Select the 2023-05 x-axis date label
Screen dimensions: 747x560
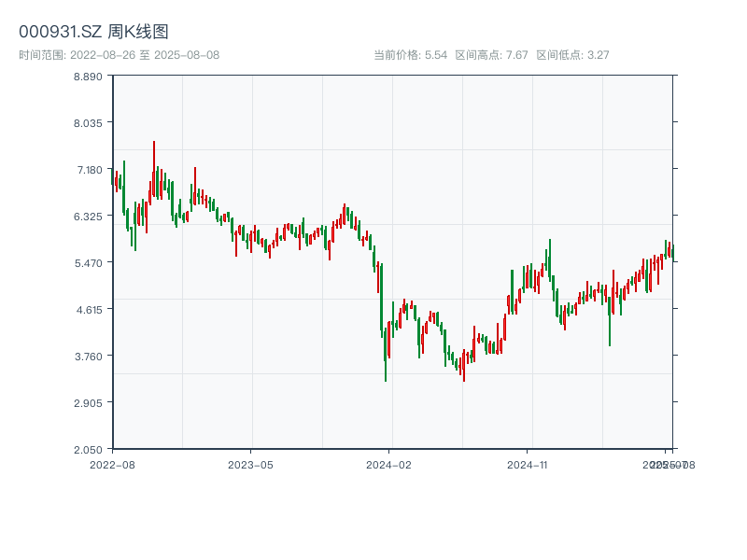point(250,464)
